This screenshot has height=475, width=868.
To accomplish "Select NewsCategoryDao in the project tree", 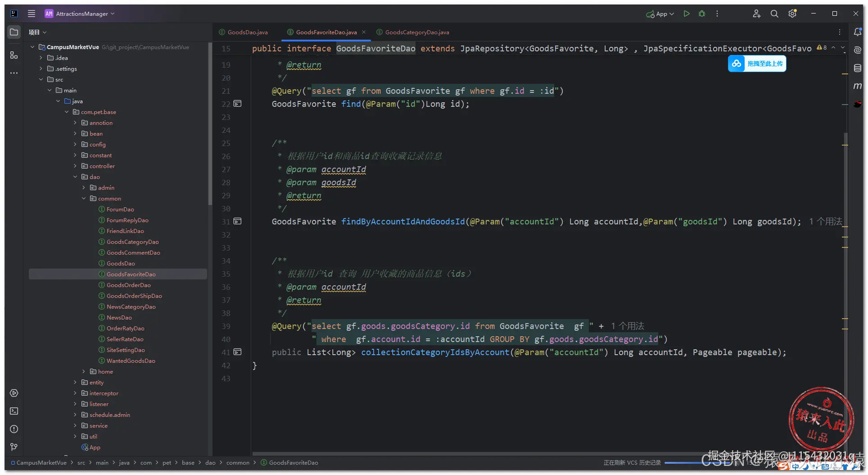I will [x=131, y=306].
